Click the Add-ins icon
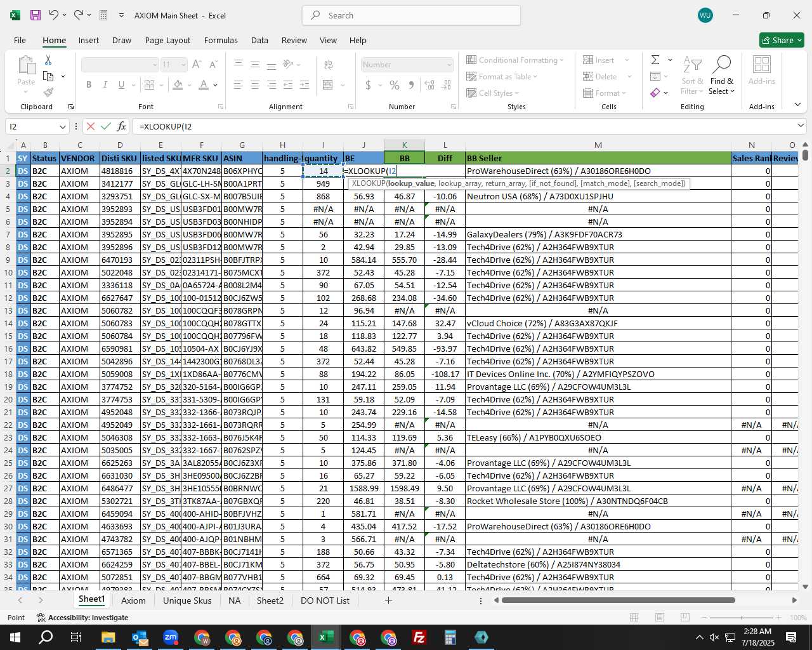The width and height of the screenshot is (812, 650). (761, 64)
